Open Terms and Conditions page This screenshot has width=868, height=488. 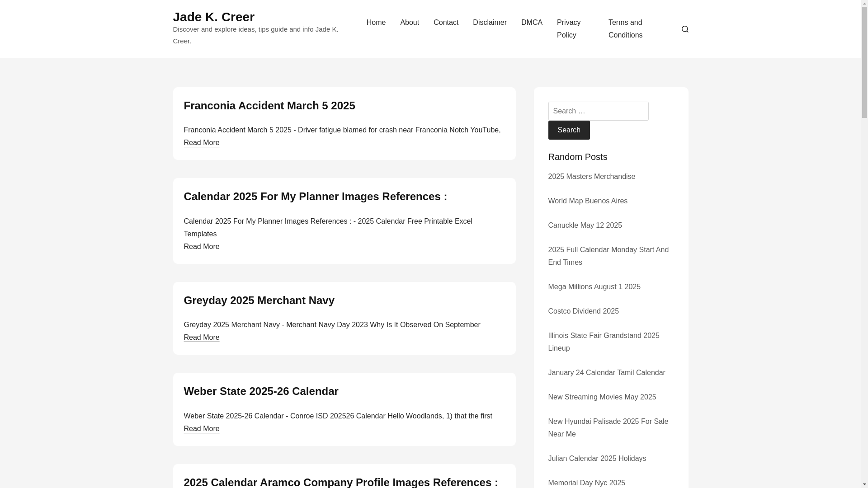625,29
